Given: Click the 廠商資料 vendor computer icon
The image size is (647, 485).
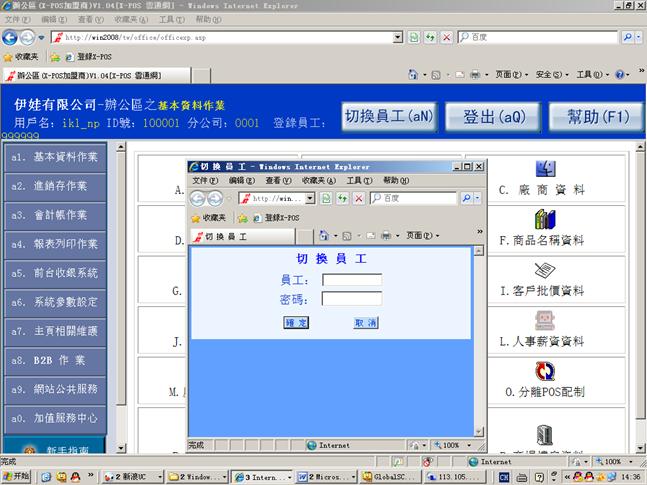Looking at the screenshot, I should point(545,168).
